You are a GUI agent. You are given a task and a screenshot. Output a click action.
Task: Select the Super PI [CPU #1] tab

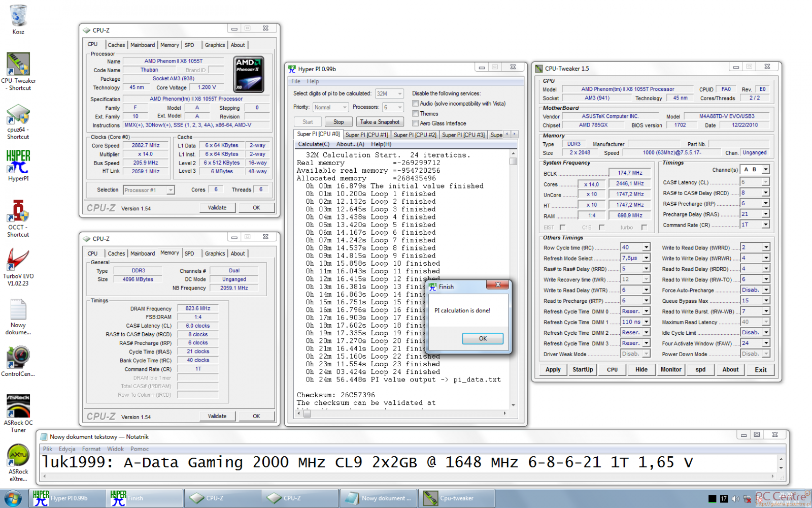[366, 135]
